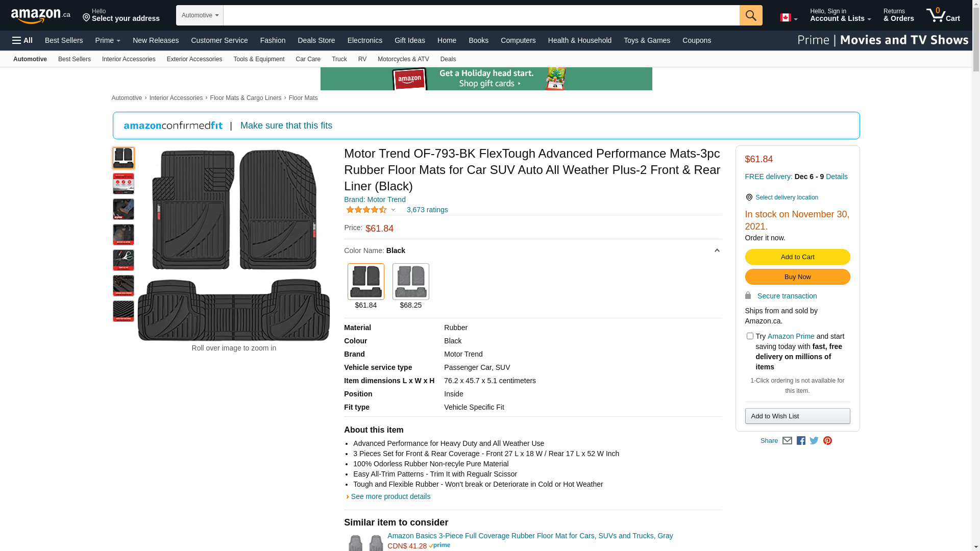Share product via email icon
The height and width of the screenshot is (551, 980).
(x=787, y=441)
